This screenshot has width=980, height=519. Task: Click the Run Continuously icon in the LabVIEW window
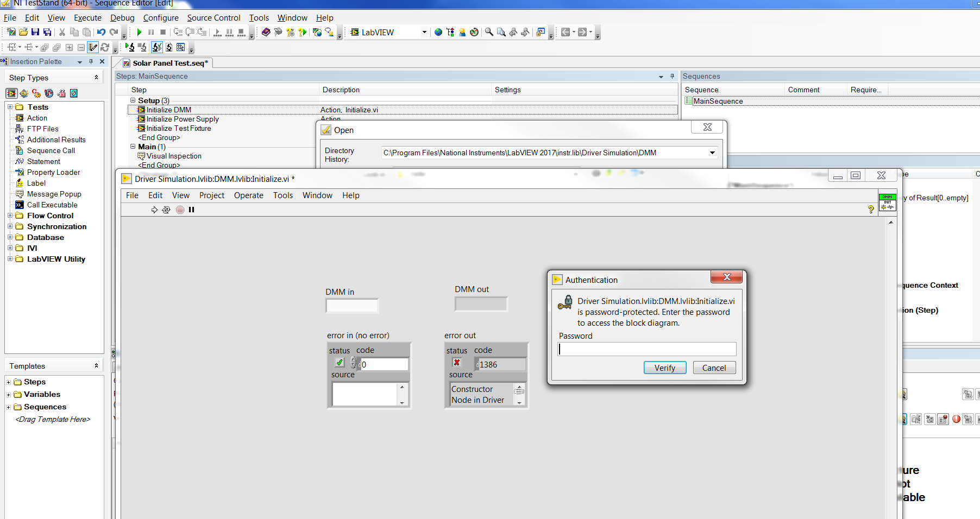coord(166,210)
